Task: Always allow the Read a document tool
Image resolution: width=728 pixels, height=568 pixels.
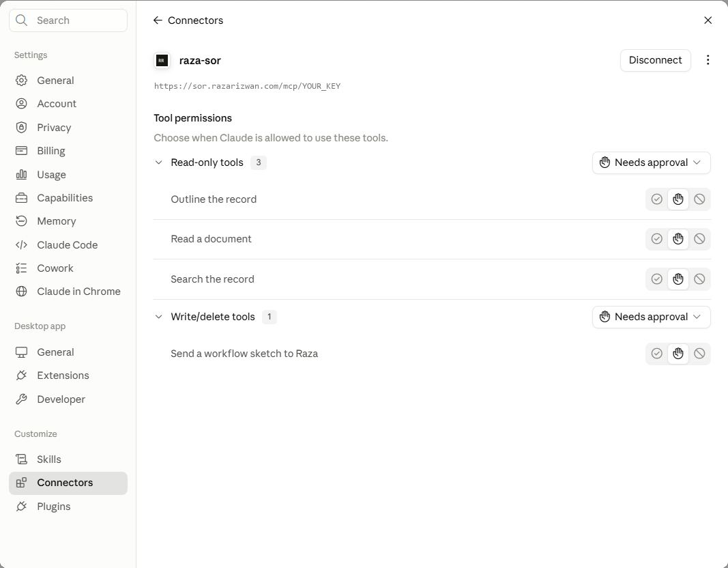Action: click(x=656, y=239)
